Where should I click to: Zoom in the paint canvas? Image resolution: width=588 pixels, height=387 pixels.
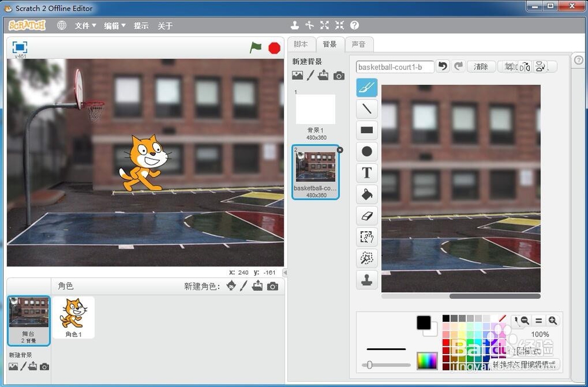(x=552, y=321)
